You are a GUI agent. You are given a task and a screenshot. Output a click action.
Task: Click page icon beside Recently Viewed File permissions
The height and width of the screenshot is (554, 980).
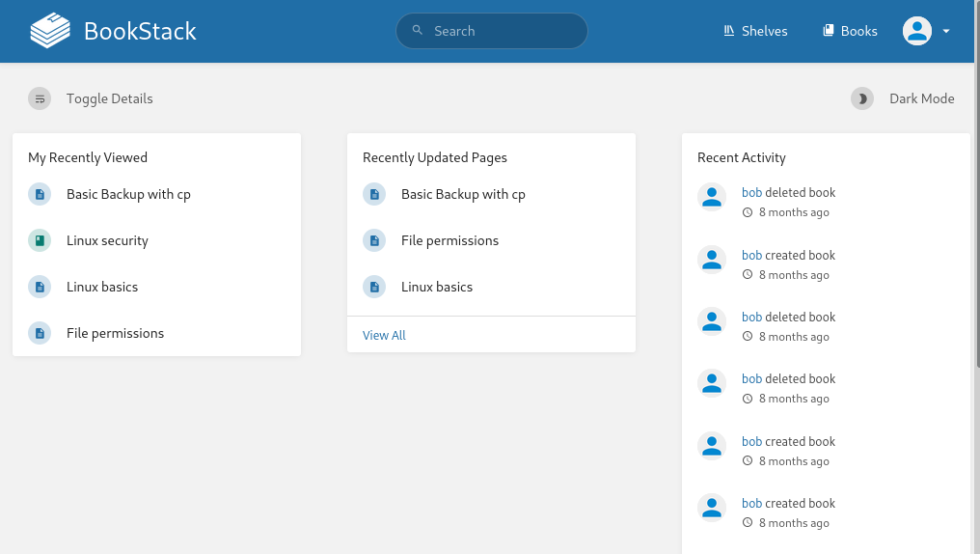pyautogui.click(x=40, y=333)
